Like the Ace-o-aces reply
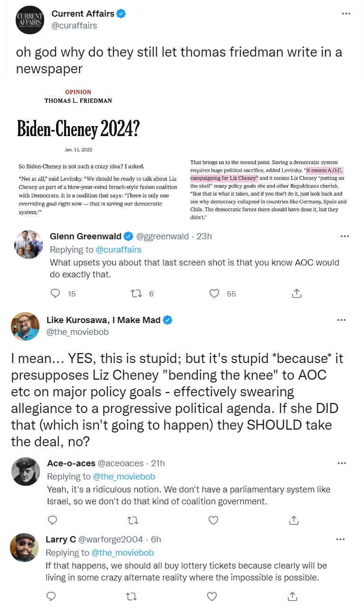The width and height of the screenshot is (364, 609). click(213, 520)
